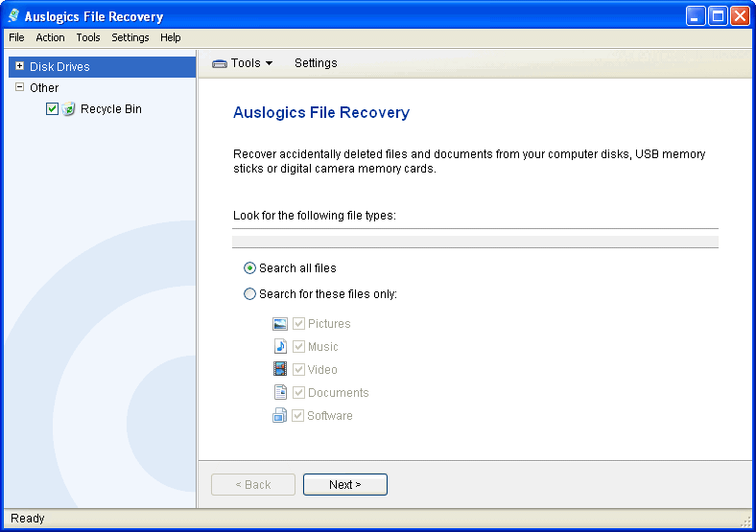Open the File menu
This screenshot has height=532, width=756.
16,37
